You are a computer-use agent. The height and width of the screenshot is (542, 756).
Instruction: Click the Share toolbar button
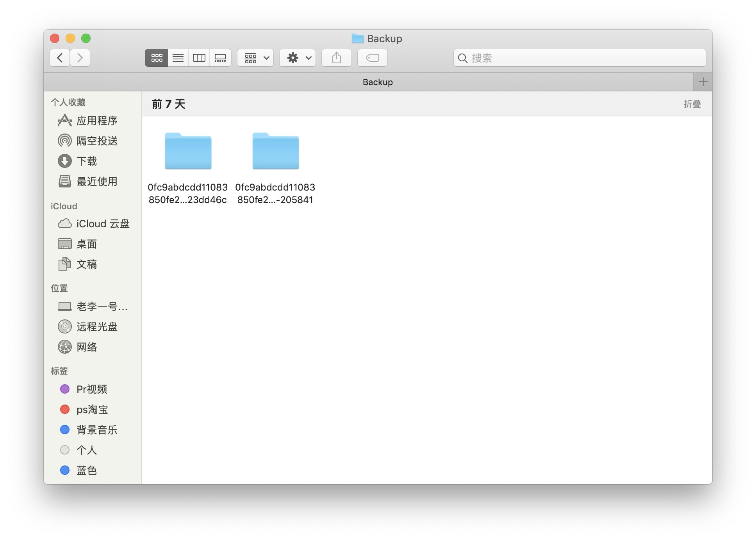click(x=336, y=58)
